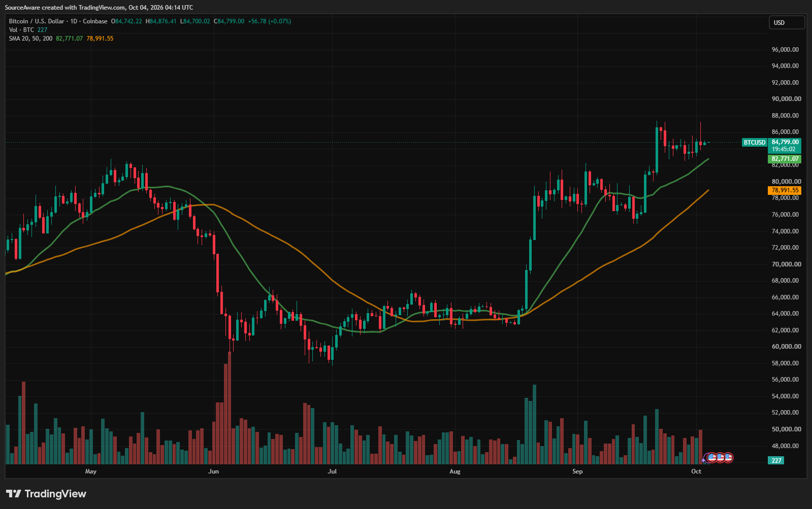
Task: Click the 'SourceAware created with TradingView.com' header text
Action: click(x=65, y=8)
